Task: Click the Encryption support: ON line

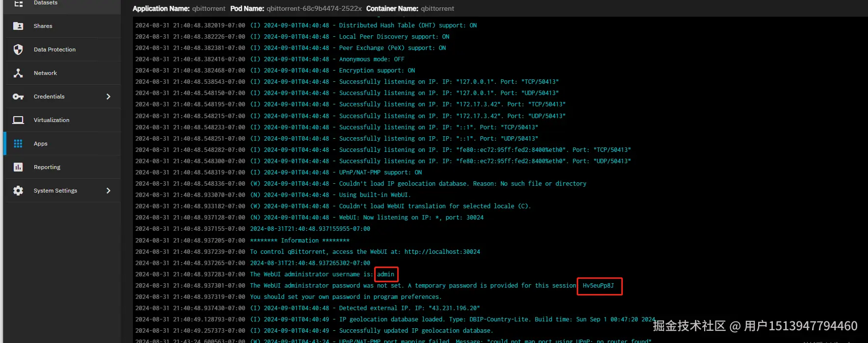Action: click(275, 71)
